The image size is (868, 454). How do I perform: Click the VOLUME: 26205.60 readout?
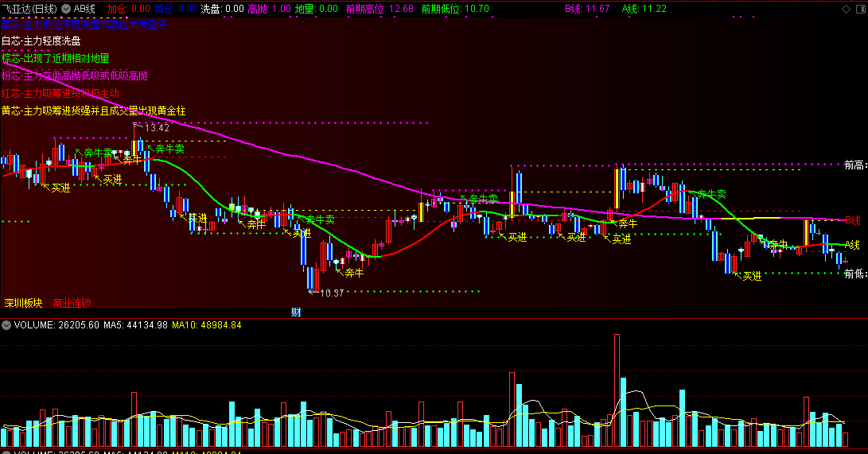[x=56, y=325]
